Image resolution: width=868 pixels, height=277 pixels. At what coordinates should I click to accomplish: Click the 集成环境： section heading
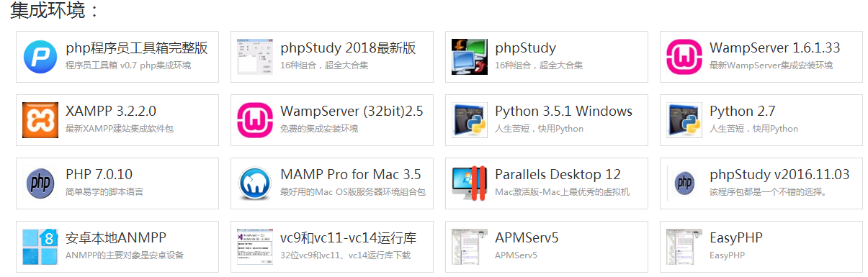[x=54, y=11]
